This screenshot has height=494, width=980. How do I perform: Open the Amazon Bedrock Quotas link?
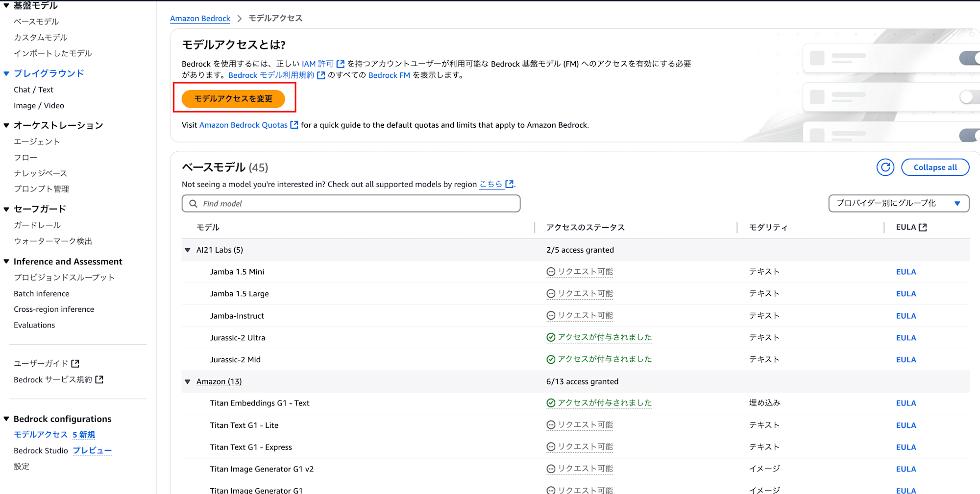pyautogui.click(x=244, y=125)
